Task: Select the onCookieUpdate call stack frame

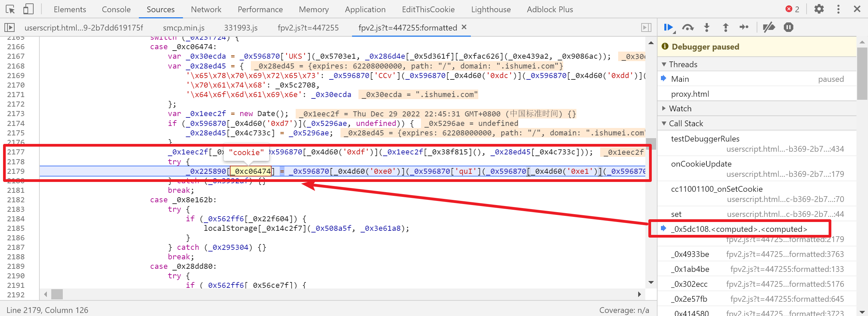Action: [701, 164]
